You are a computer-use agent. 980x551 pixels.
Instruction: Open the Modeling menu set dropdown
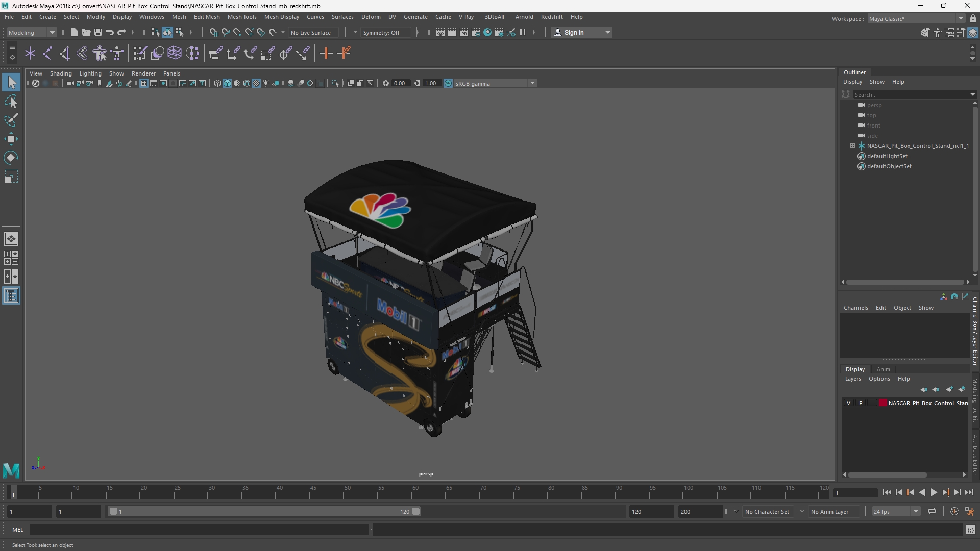click(32, 32)
